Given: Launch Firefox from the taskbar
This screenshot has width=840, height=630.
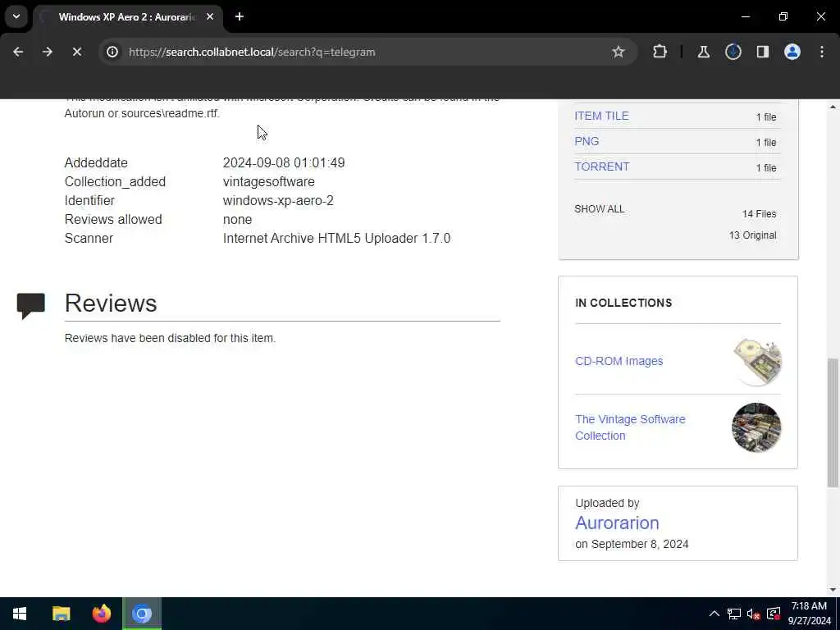Looking at the screenshot, I should [x=101, y=614].
